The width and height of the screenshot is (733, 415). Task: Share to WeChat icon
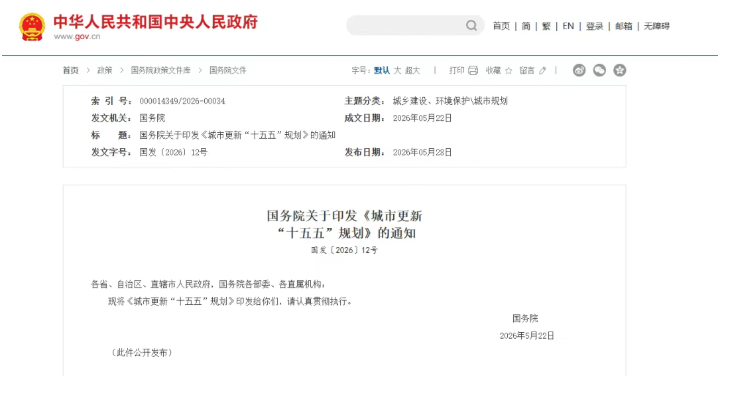point(599,70)
